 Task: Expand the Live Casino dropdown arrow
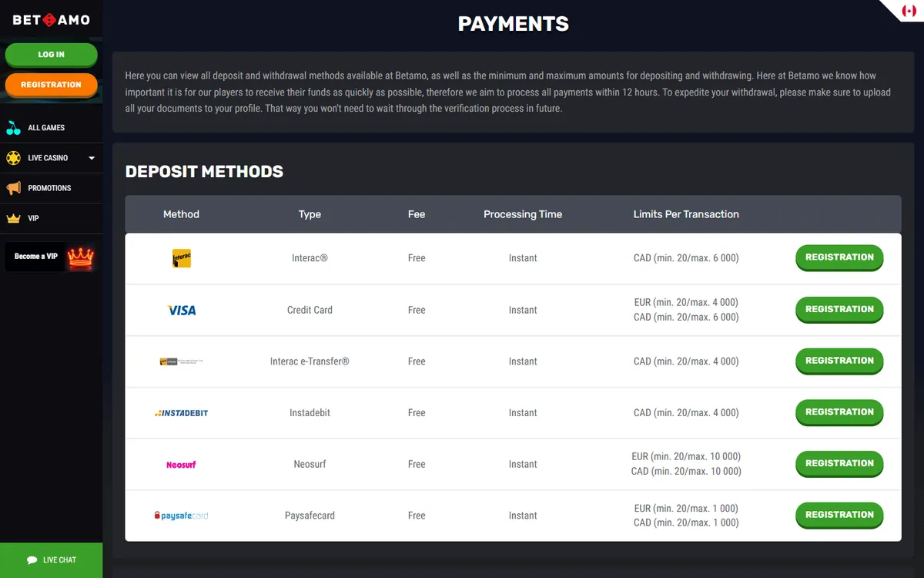tap(92, 158)
